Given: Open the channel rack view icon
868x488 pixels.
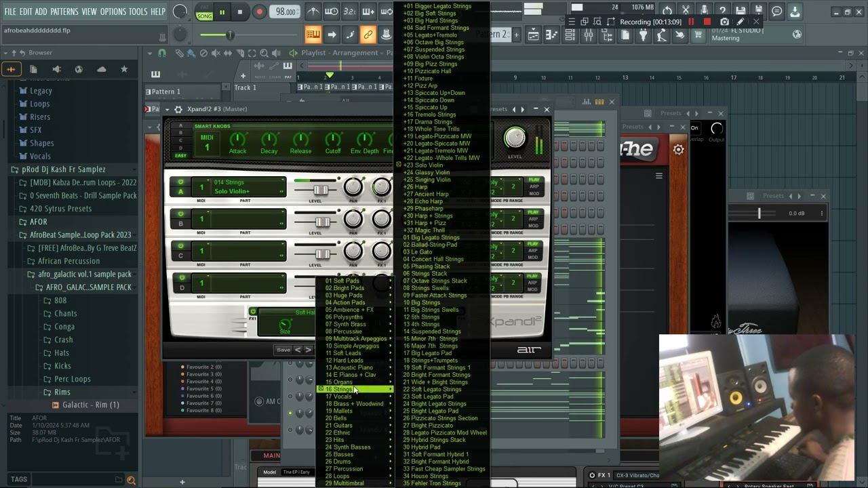Looking at the screenshot, I should pos(570,35).
